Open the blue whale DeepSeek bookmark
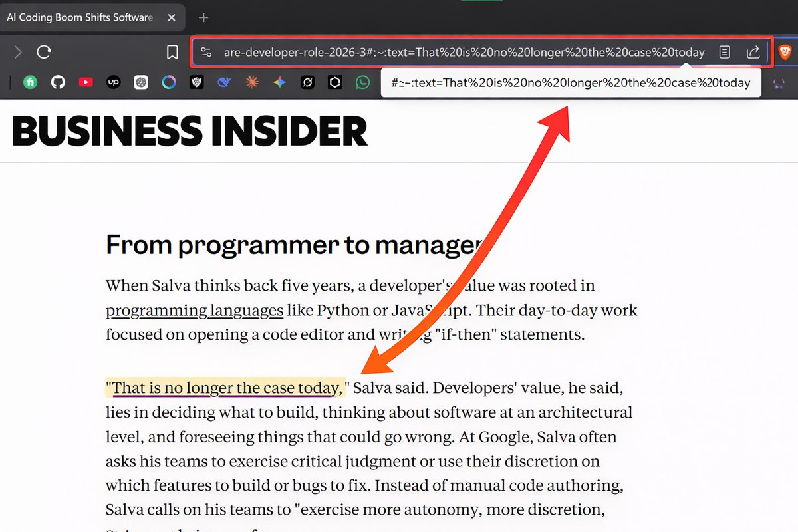Screen dimensions: 798x532 click(x=224, y=82)
